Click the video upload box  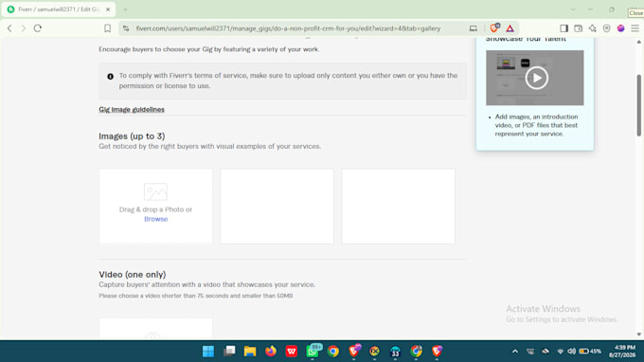coord(155,328)
